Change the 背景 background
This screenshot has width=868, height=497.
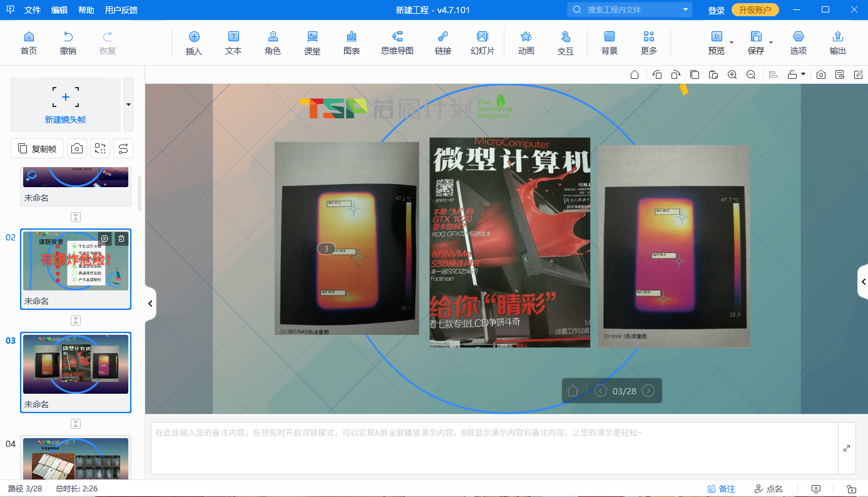[610, 43]
